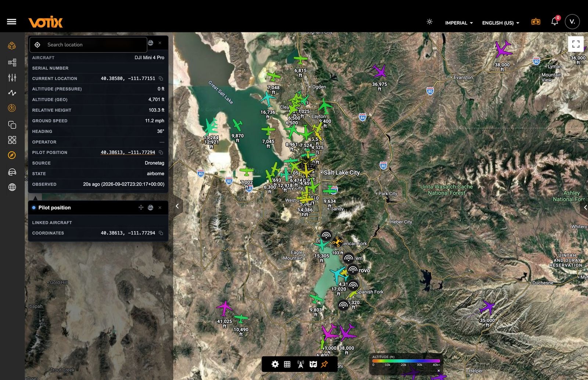Image resolution: width=588 pixels, height=380 pixels.
Task: Select the purple aircraft labeled 36,975 ft
Action: tap(379, 71)
